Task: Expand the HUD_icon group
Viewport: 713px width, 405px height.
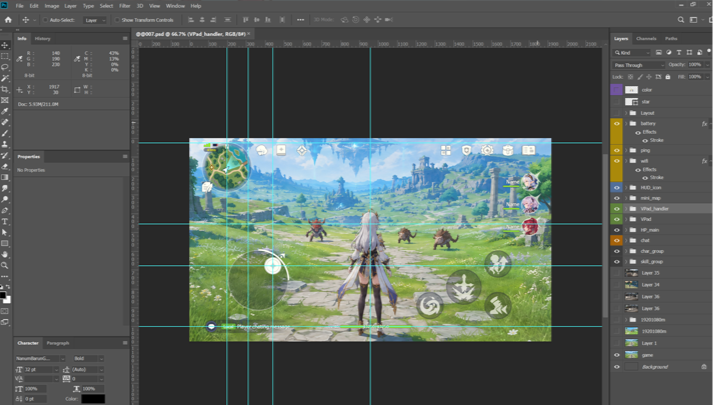Action: click(626, 187)
